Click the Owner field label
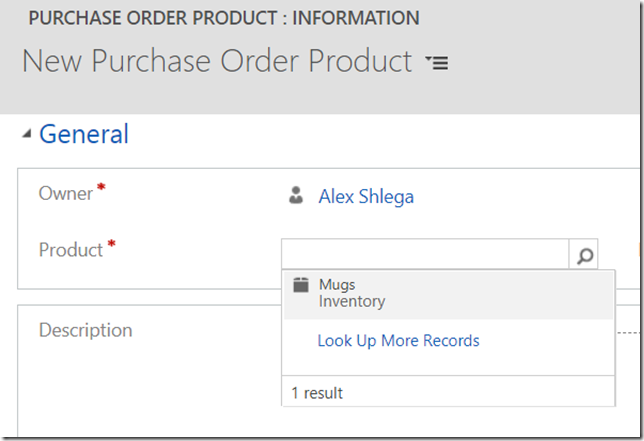 (x=66, y=193)
